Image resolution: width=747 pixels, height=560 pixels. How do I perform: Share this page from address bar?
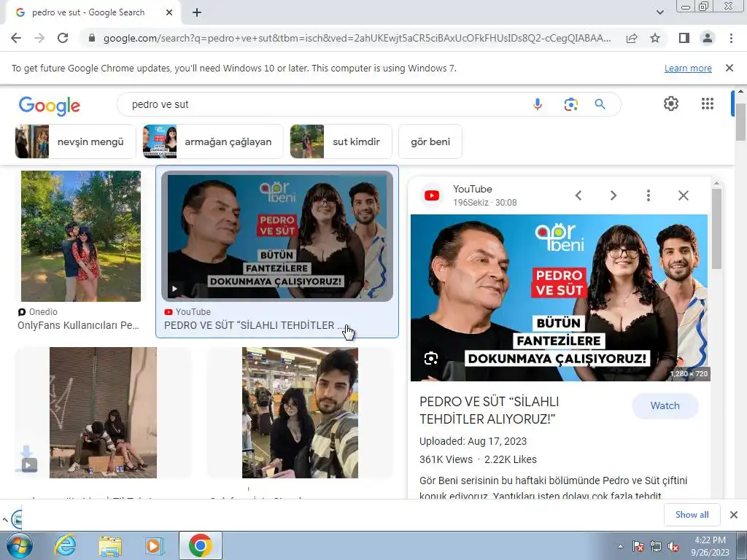(632, 38)
